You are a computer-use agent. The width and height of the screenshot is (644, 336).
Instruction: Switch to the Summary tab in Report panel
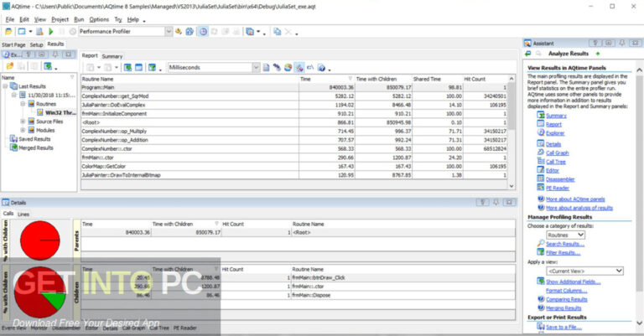pyautogui.click(x=112, y=56)
